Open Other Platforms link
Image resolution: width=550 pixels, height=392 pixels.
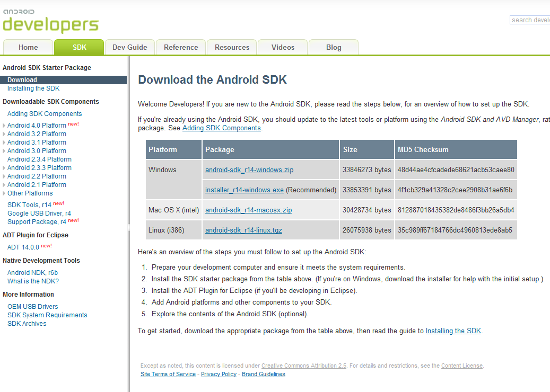tap(30, 193)
